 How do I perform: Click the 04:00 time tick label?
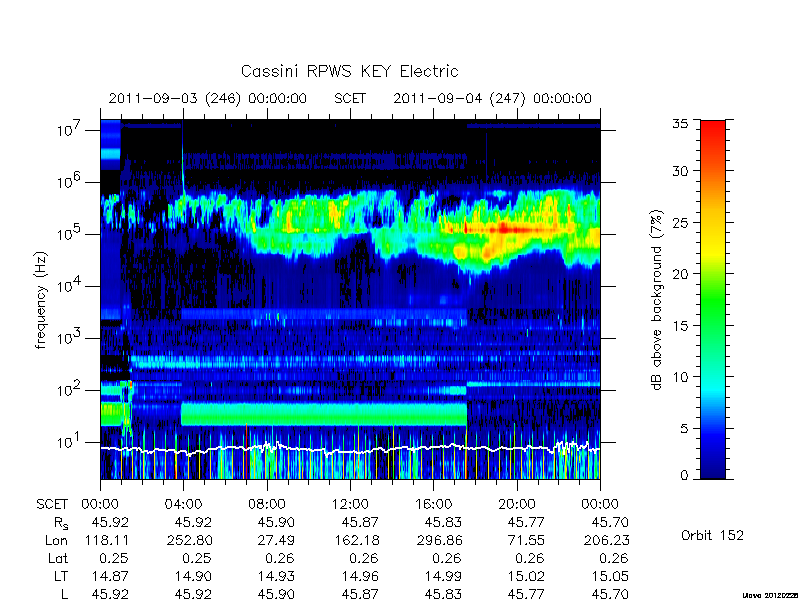(x=183, y=504)
